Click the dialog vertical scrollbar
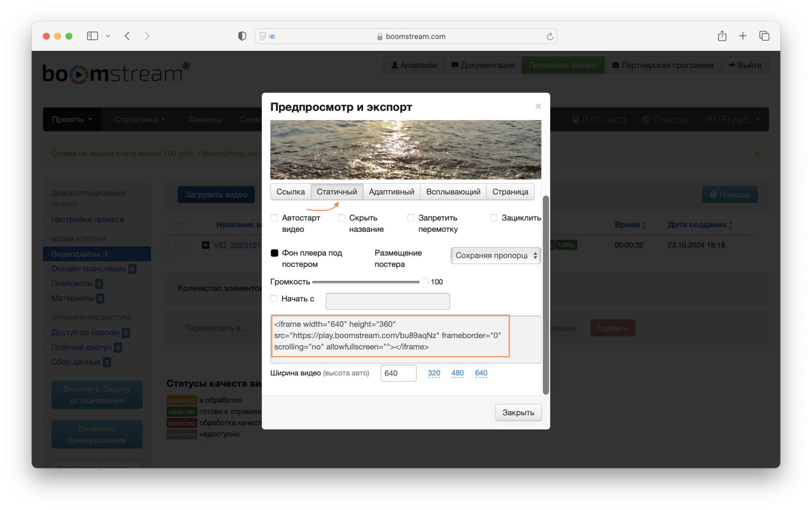 pos(546,295)
